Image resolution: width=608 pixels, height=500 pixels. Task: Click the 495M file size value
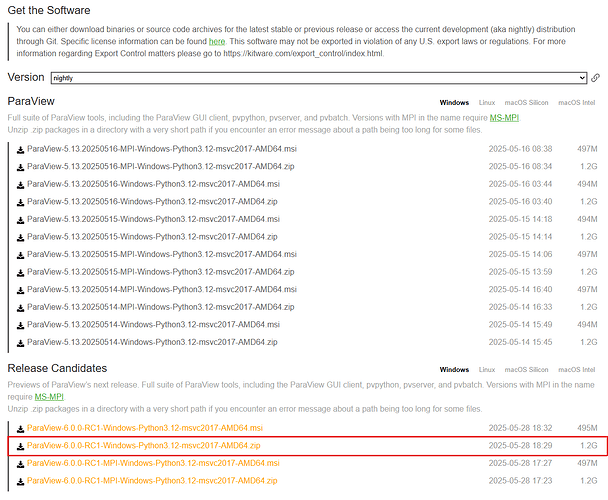[587, 428]
